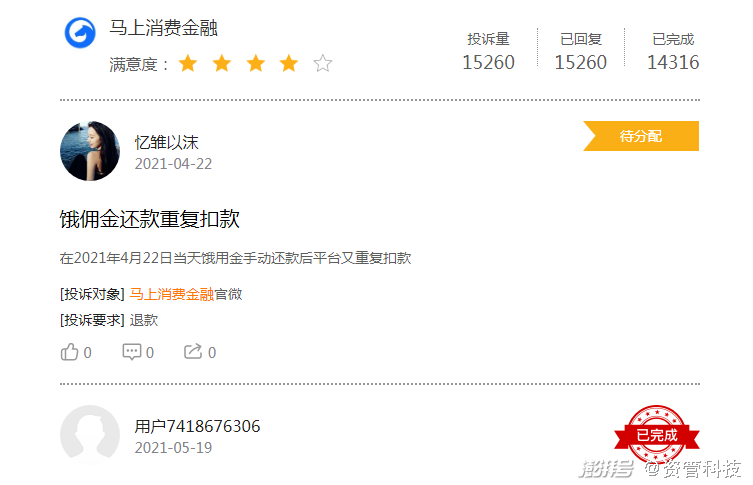Select the second satisfaction star
The height and width of the screenshot is (485, 753).
coord(222,63)
